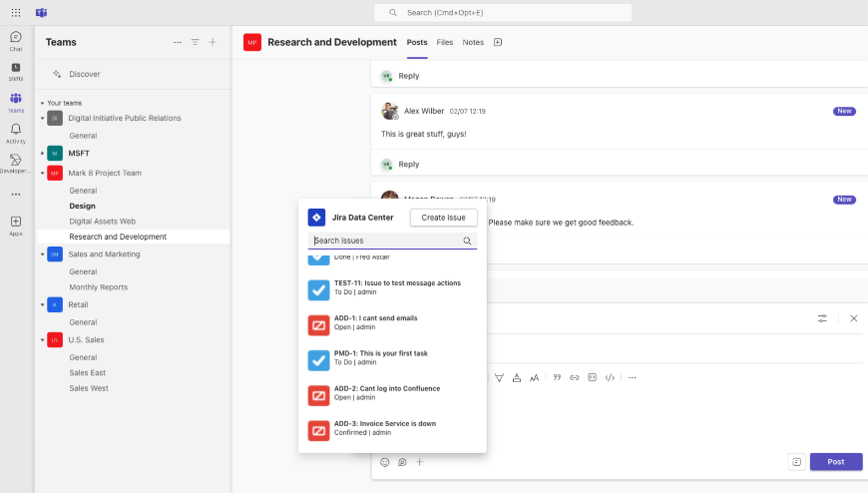868x493 pixels.
Task: Expand the MSFT team
Action: [43, 153]
